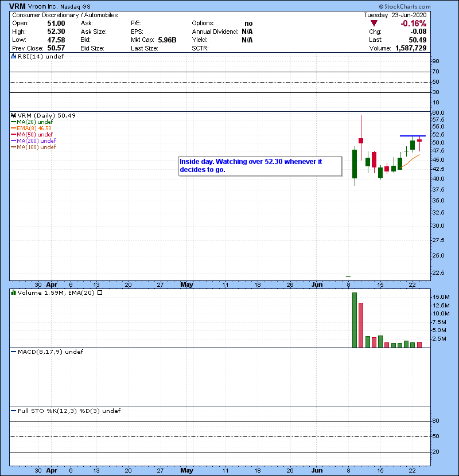Image resolution: width=459 pixels, height=476 pixels.
Task: Click the EMA(8) 46.53 legend entry
Action: coord(32,128)
